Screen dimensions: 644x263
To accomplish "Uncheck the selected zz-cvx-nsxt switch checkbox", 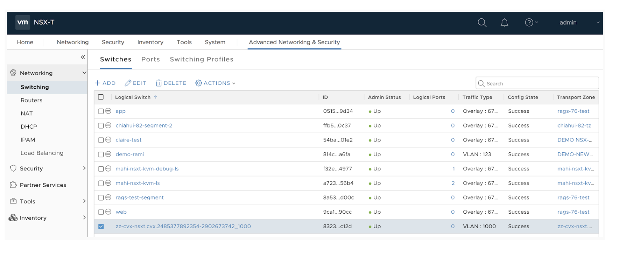I will pos(101,226).
